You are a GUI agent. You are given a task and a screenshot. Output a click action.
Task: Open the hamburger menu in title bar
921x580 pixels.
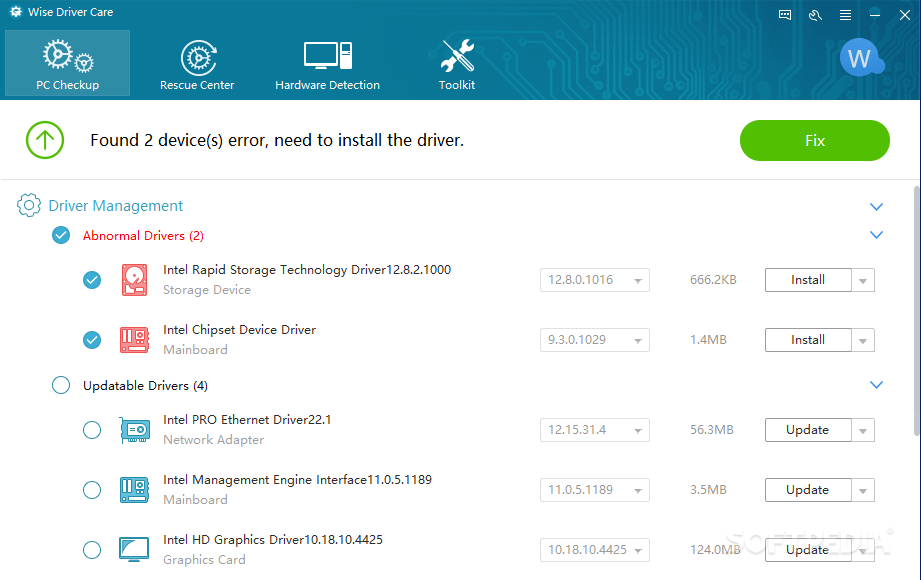845,15
